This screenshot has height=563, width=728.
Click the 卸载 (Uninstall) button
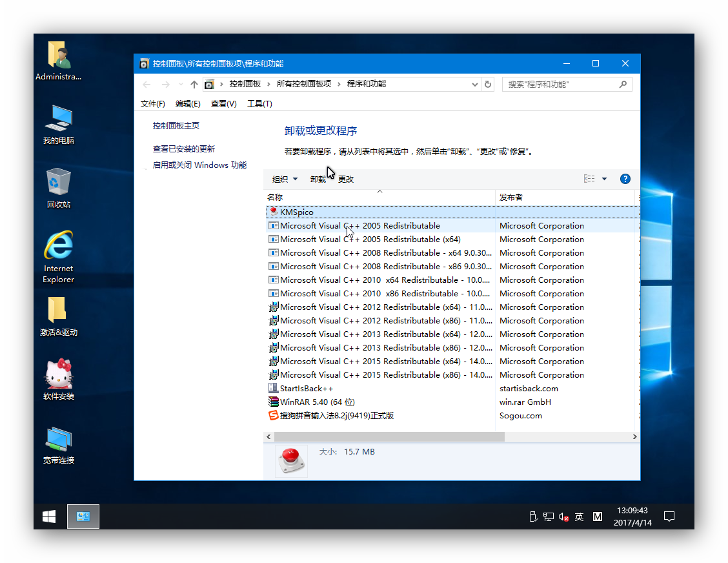click(x=318, y=179)
